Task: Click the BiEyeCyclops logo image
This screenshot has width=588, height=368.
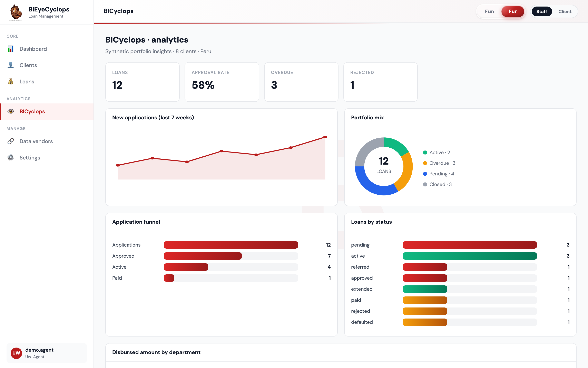Action: coord(16,12)
